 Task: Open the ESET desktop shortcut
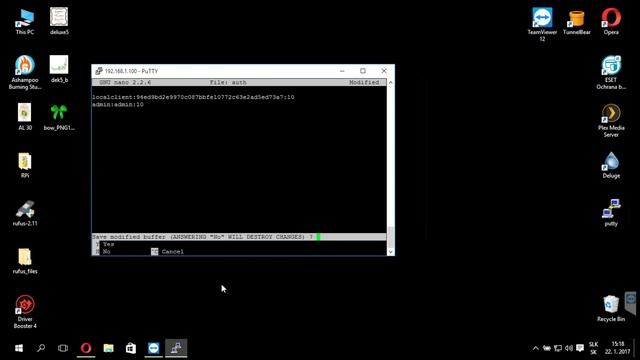pyautogui.click(x=611, y=73)
